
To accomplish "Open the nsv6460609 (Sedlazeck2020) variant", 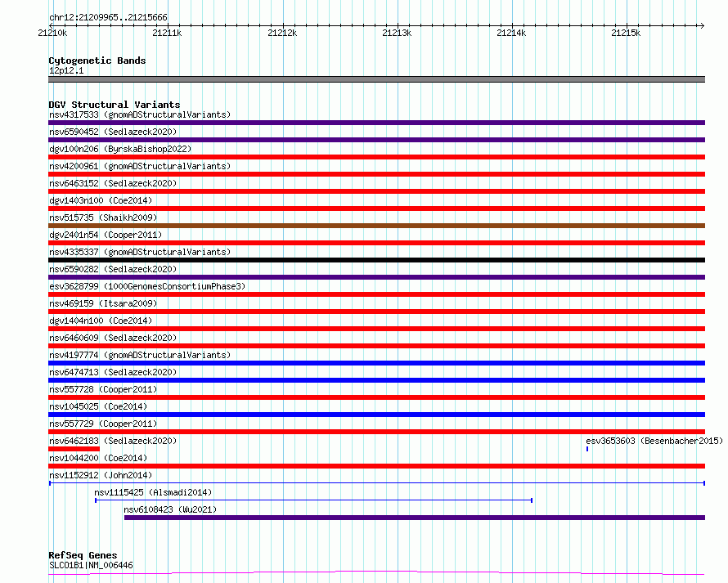I will coord(113,338).
